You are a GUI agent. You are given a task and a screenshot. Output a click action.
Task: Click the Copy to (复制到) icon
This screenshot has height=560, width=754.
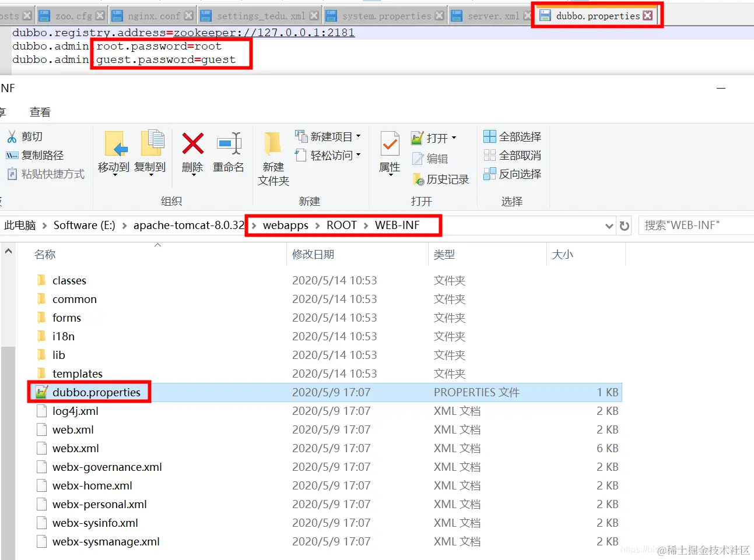[x=152, y=143]
